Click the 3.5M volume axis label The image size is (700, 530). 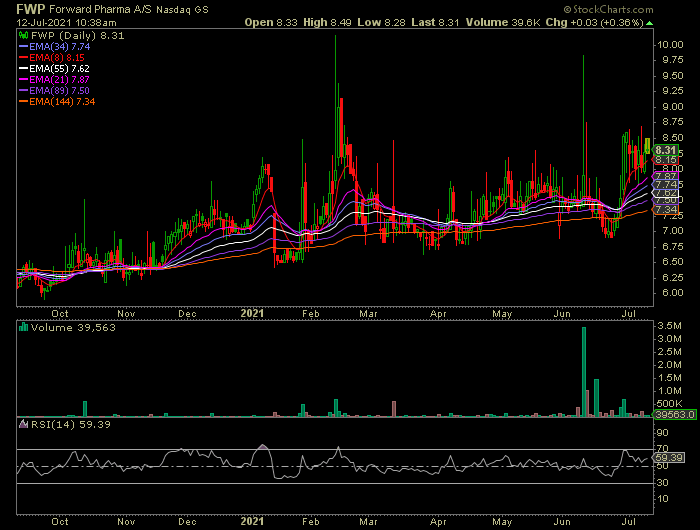tap(669, 326)
